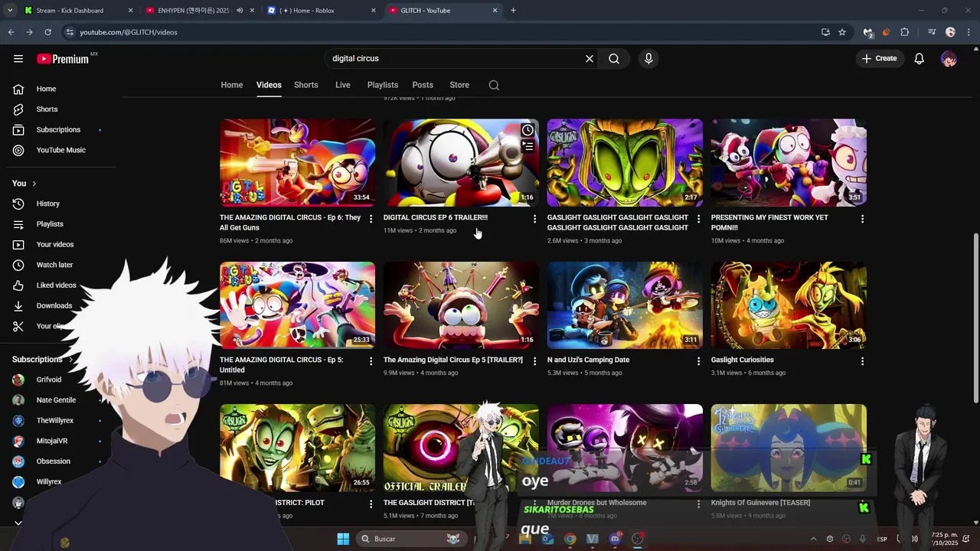980x551 pixels.
Task: Open YouTube Music in the sidebar
Action: tap(61, 151)
